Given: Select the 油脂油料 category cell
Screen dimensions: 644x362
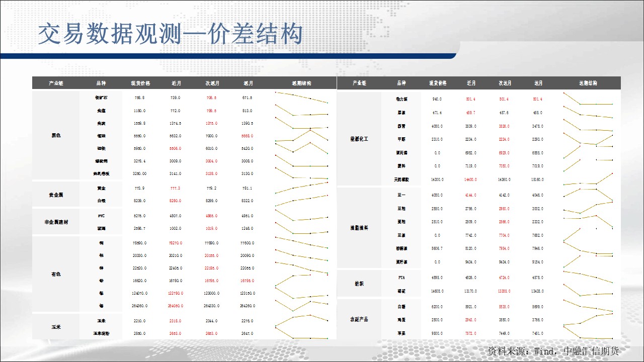Looking at the screenshot, I should click(359, 228).
